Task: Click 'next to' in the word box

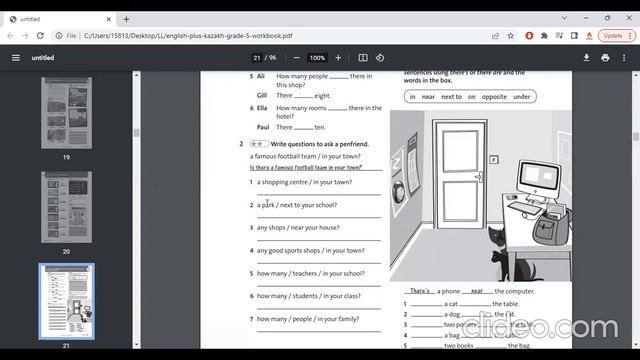Action: tap(451, 97)
